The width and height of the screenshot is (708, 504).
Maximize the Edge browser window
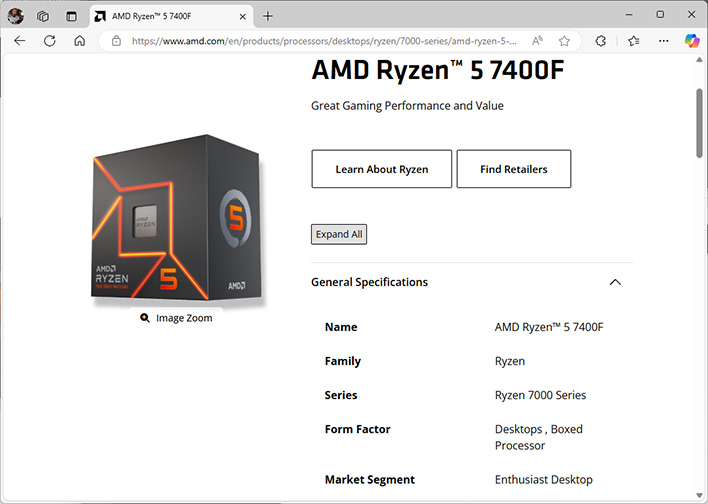coord(660,15)
